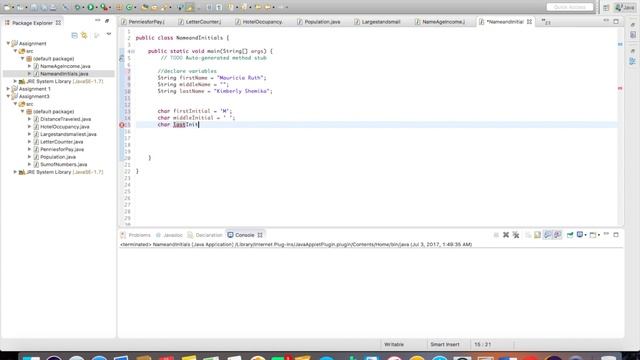Click the line 15 code in editor
The image size is (640, 360).
[178, 124]
